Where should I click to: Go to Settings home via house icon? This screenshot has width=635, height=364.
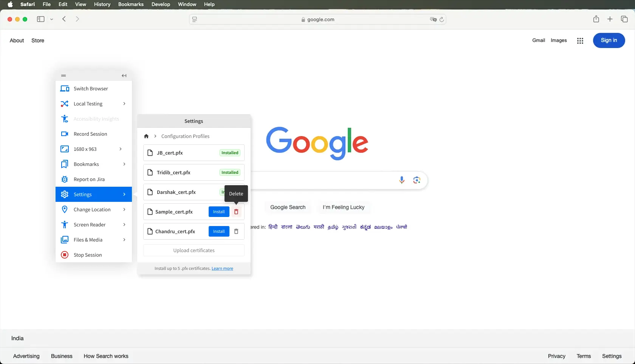pos(146,136)
